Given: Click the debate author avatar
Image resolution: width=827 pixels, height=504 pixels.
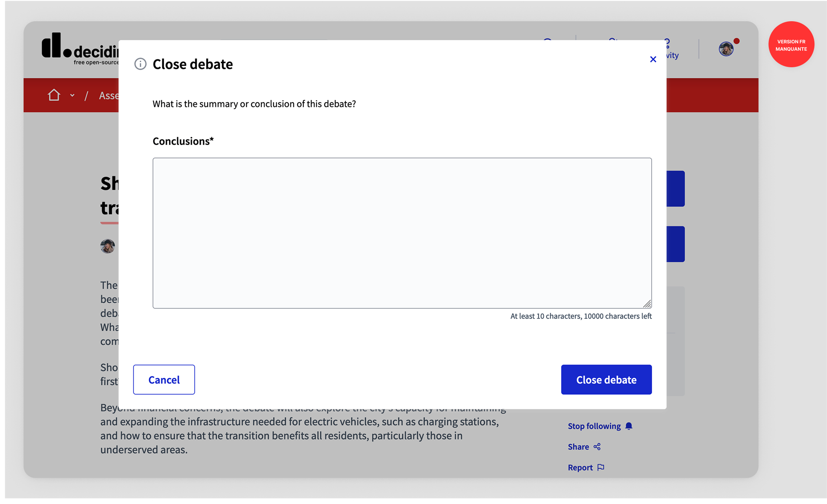Looking at the screenshot, I should pyautogui.click(x=107, y=246).
